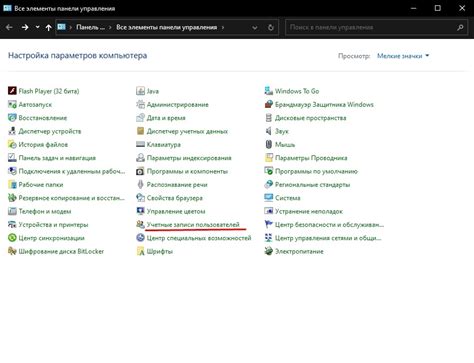Open Центр управления сетями link

[x=328, y=238]
